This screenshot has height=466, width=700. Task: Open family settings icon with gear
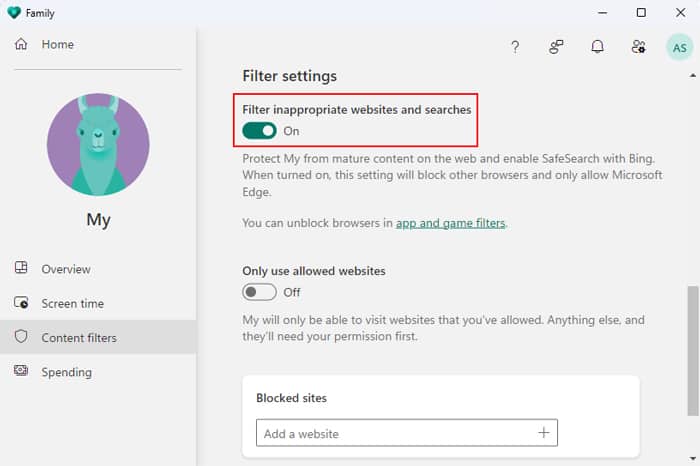pos(638,46)
